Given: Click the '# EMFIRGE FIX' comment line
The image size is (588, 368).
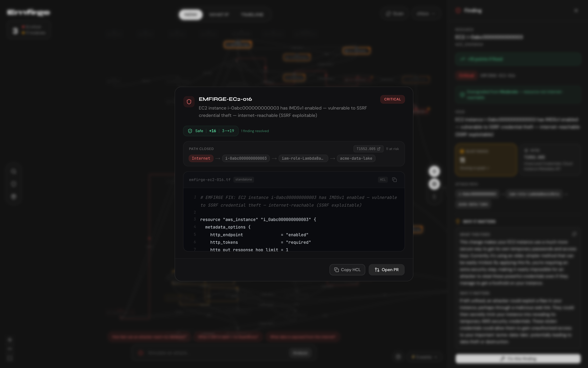Looking at the screenshot, I should click(298, 201).
